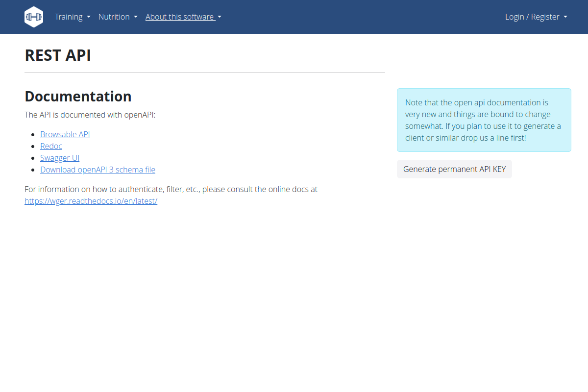
Task: Open the Training menu
Action: (73, 17)
